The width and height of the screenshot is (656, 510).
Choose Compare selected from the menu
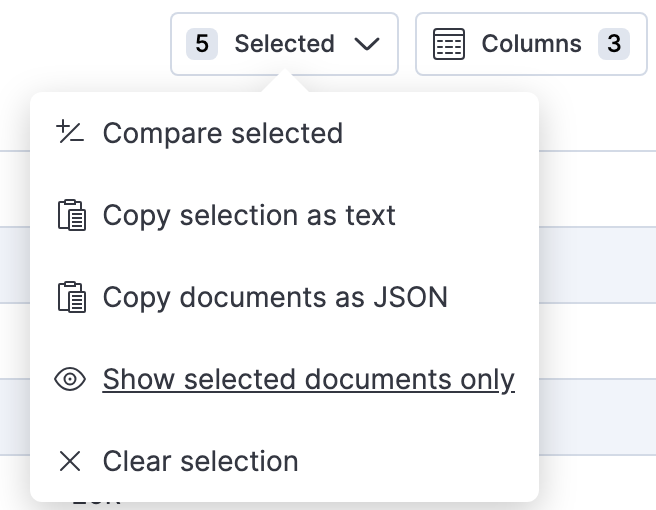click(x=222, y=133)
